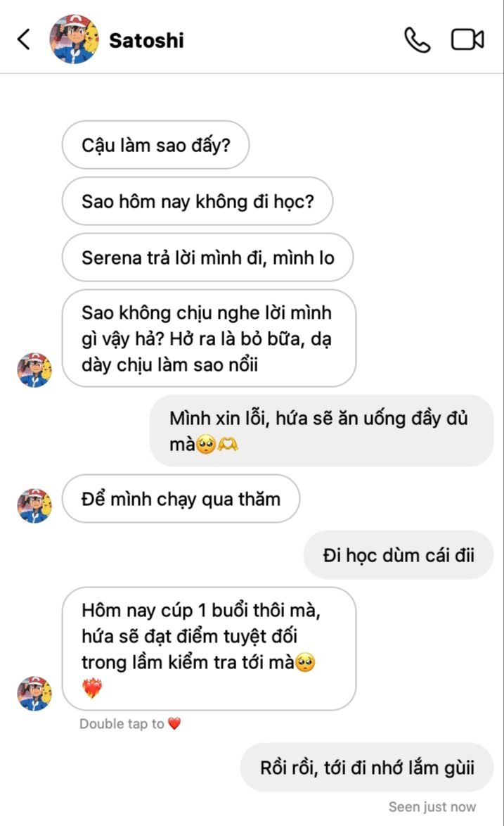The width and height of the screenshot is (504, 826).
Task: Click the "Seen just now" status text
Action: point(432,807)
